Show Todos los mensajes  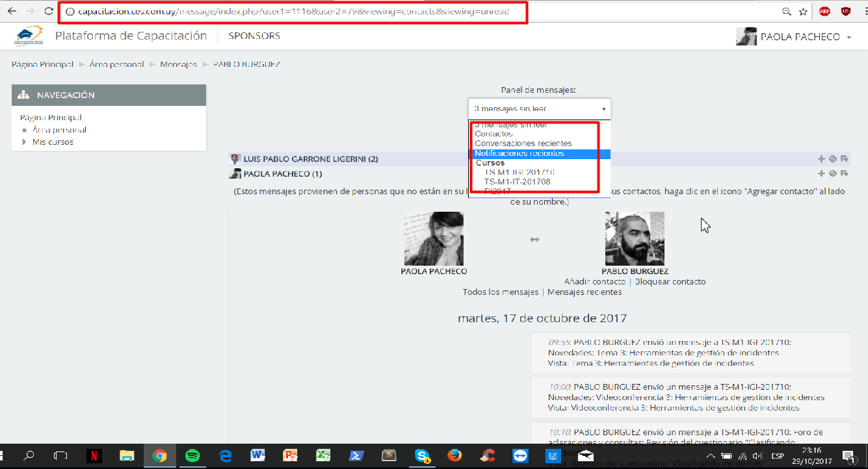pos(501,292)
